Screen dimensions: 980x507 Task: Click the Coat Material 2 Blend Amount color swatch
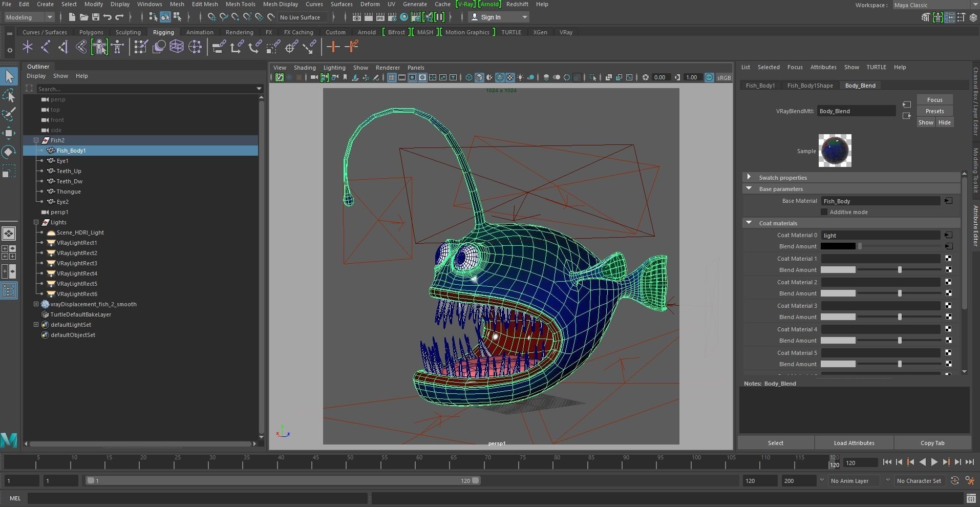tap(838, 293)
